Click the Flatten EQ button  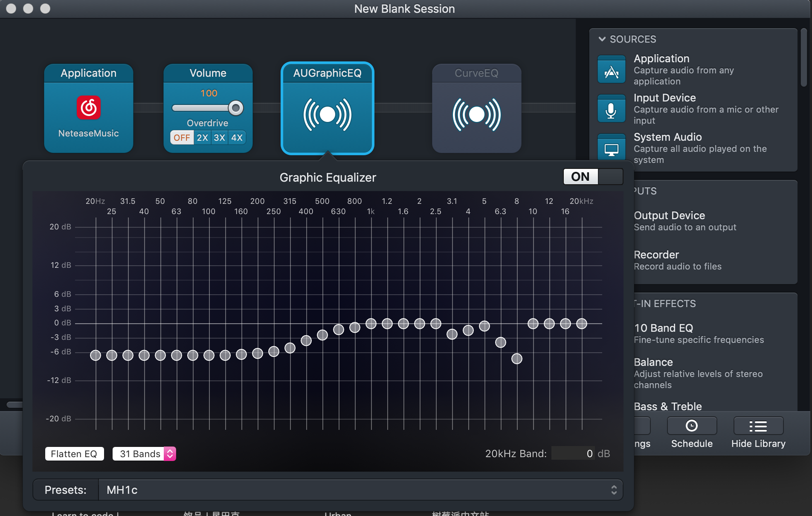pyautogui.click(x=74, y=454)
